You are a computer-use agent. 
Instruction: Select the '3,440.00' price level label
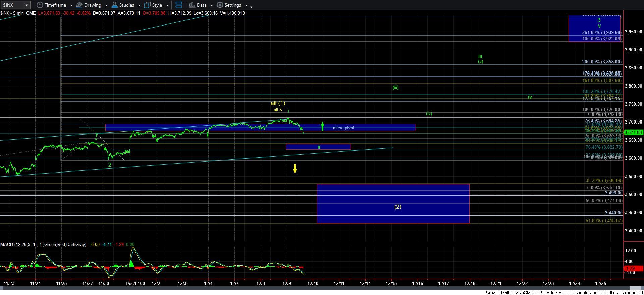point(613,213)
